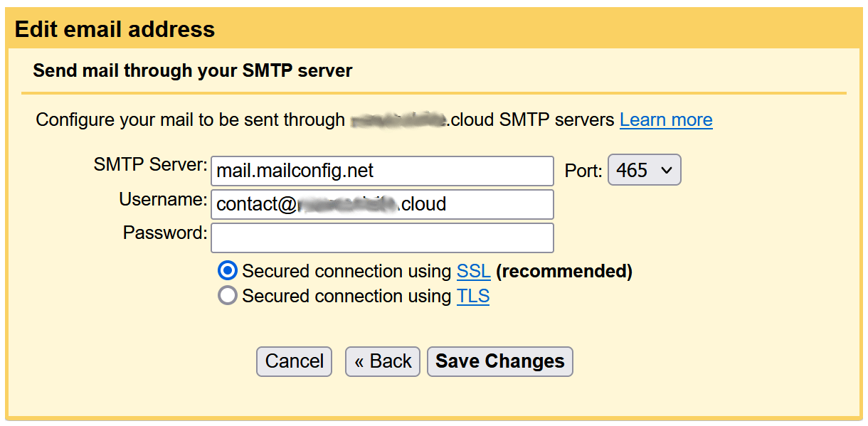Click the 'Edit email address' title text
Screen dimensions: 868x426
click(115, 29)
